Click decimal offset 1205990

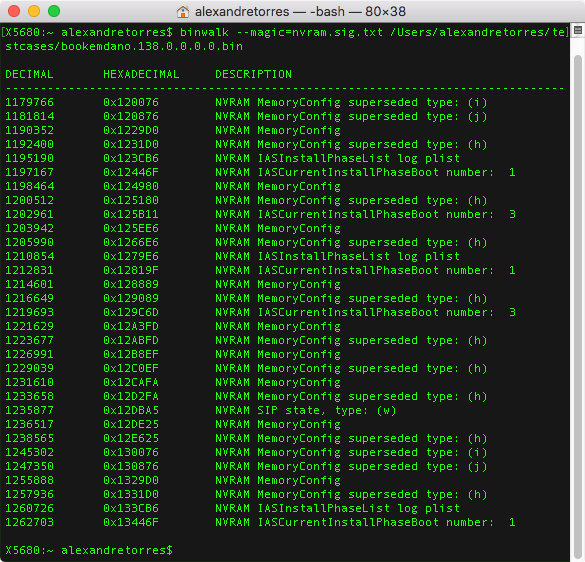(x=29, y=242)
